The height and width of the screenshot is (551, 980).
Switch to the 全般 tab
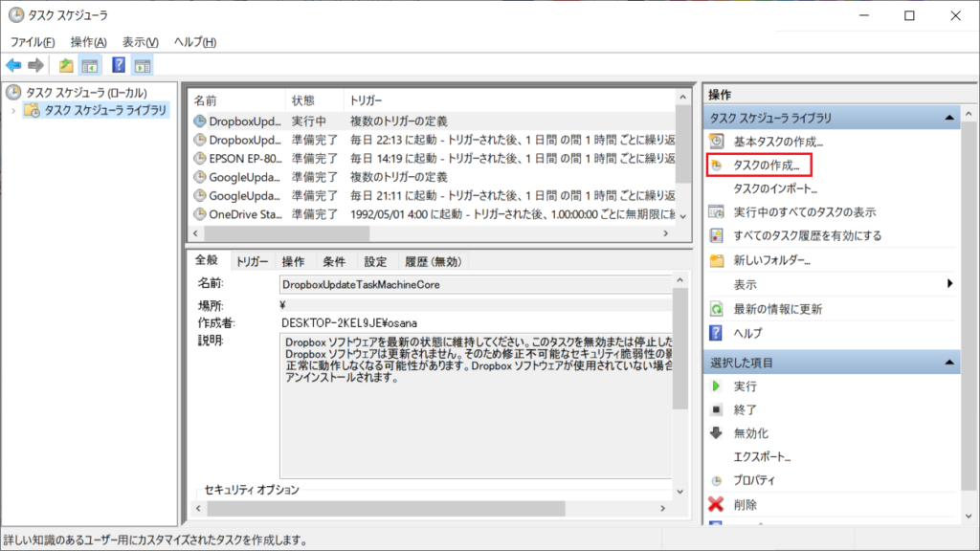[207, 260]
